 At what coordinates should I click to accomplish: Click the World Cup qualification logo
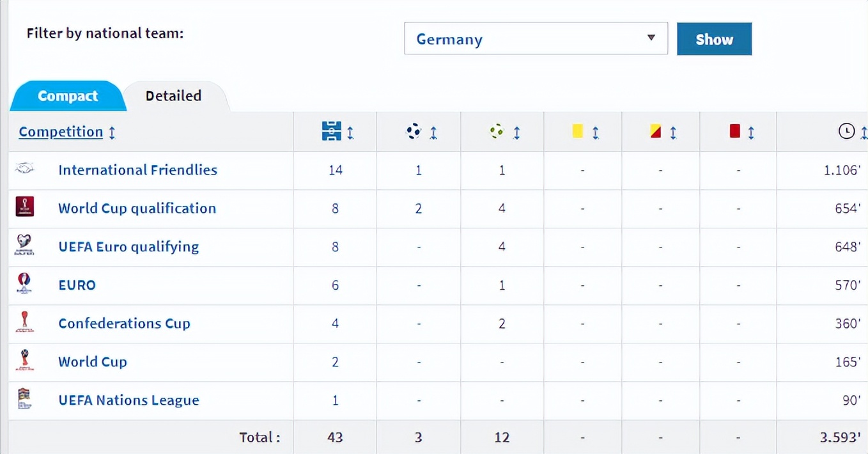coord(24,207)
